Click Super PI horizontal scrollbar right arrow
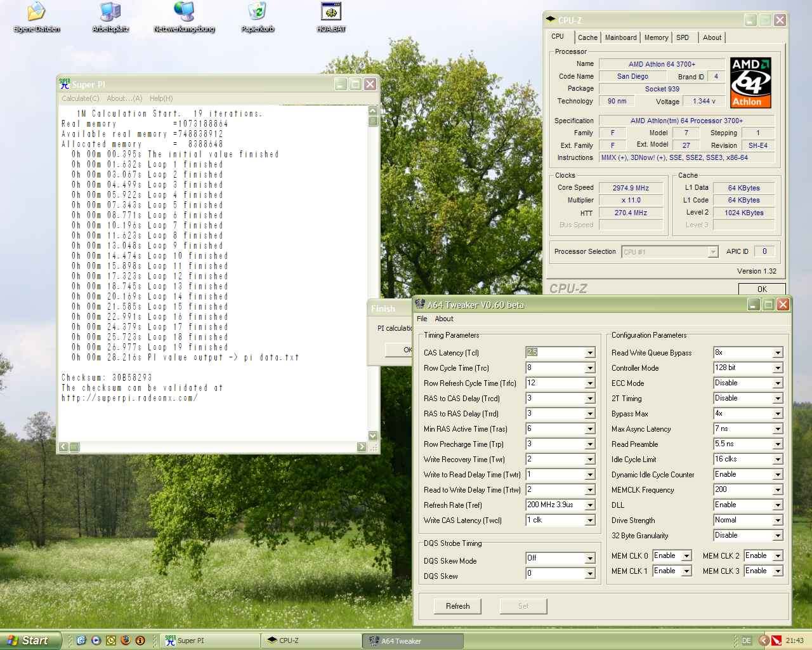The width and height of the screenshot is (812, 650). [362, 447]
